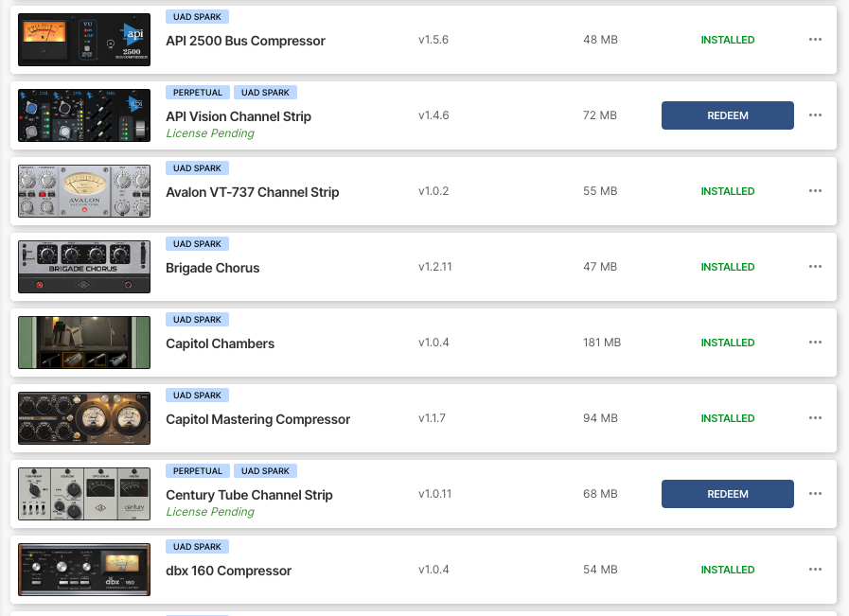The image size is (849, 616).
Task: Open more options for Capitol Chambers
Action: [815, 343]
